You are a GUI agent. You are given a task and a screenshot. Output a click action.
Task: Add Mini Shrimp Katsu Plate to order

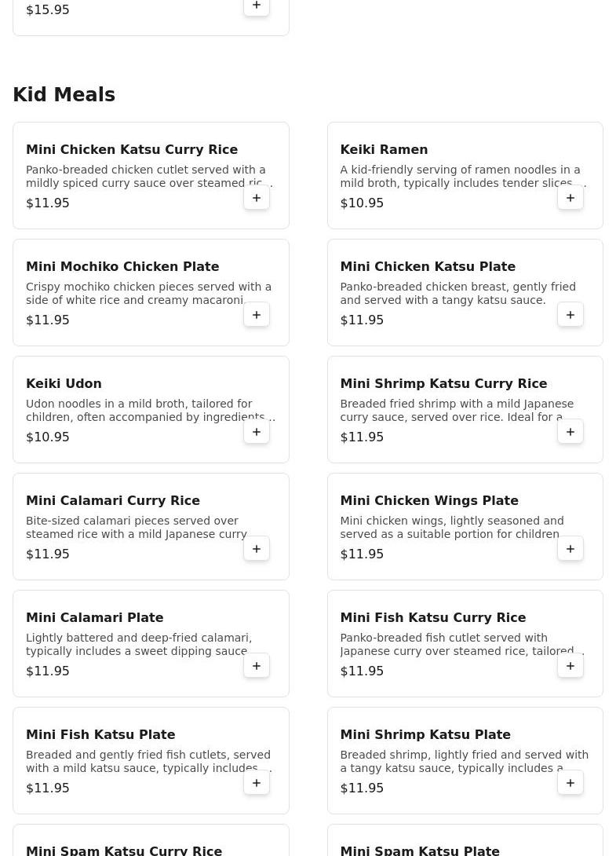pos(570,783)
